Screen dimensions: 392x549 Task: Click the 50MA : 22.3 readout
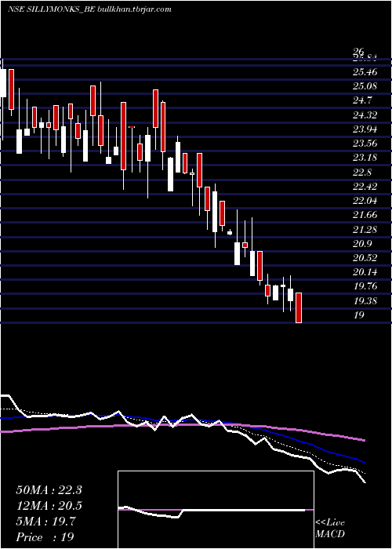click(x=49, y=490)
